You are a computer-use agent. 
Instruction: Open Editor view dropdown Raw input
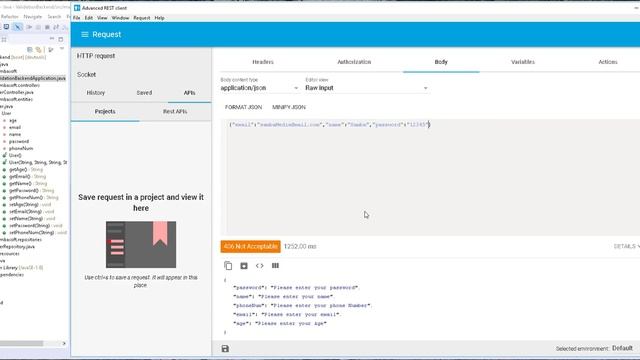367,88
